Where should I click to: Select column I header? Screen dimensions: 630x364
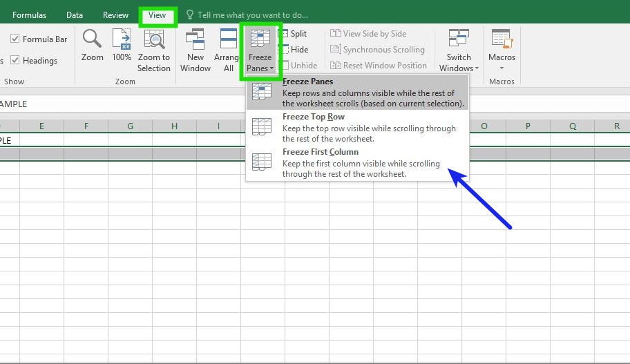(218, 126)
